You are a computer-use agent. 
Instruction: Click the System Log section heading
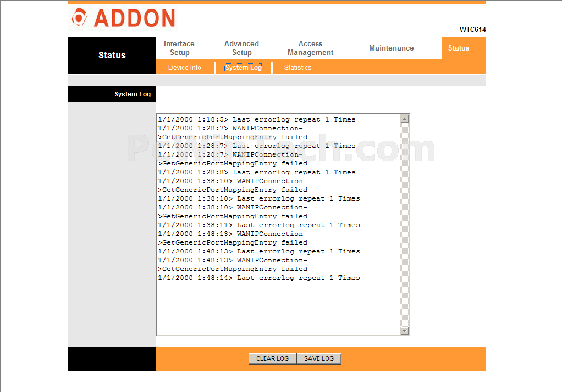tap(133, 94)
